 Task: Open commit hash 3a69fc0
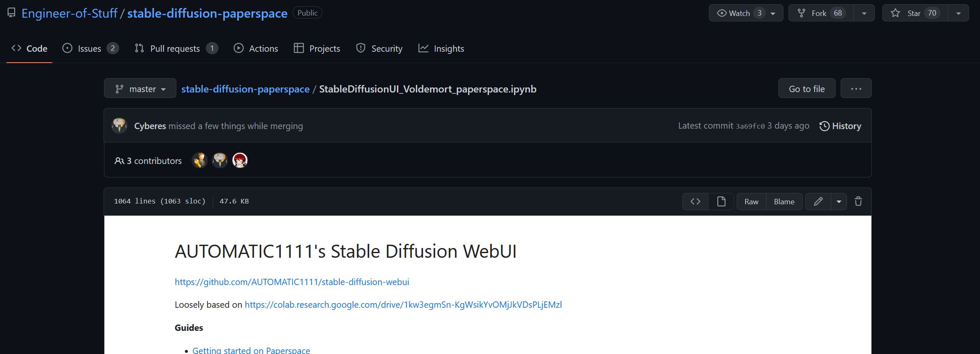point(750,126)
